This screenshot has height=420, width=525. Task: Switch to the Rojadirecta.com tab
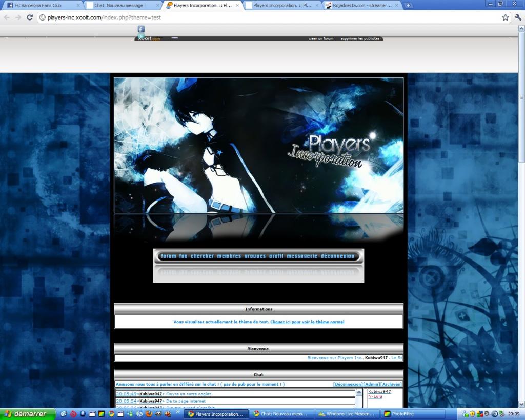tap(361, 5)
